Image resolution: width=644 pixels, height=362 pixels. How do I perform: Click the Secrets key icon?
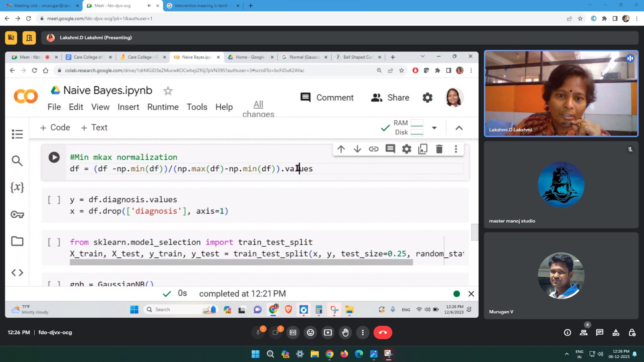[17, 214]
